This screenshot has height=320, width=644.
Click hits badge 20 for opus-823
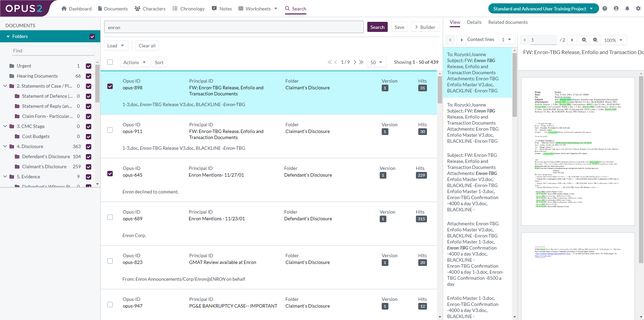click(423, 263)
